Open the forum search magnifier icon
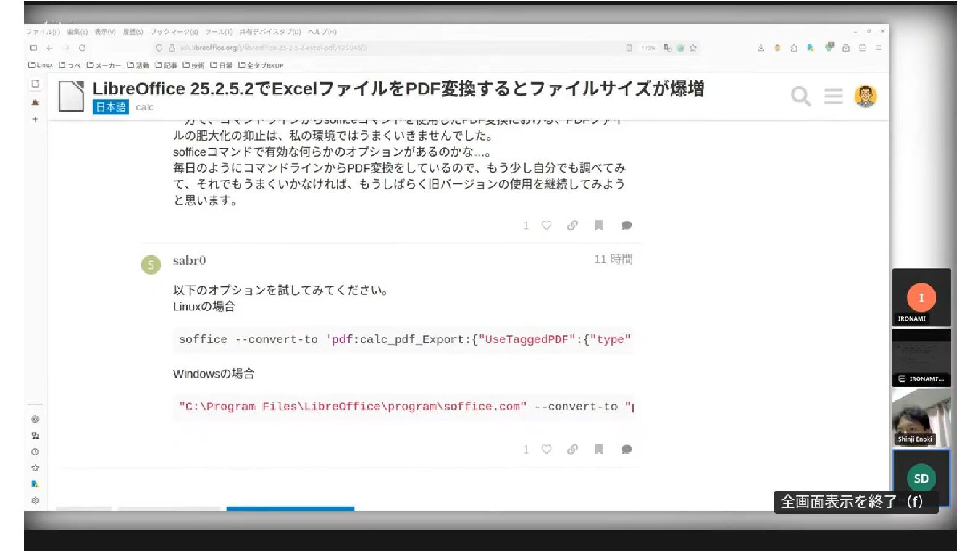Viewport: 980px width, 551px height. pos(800,96)
